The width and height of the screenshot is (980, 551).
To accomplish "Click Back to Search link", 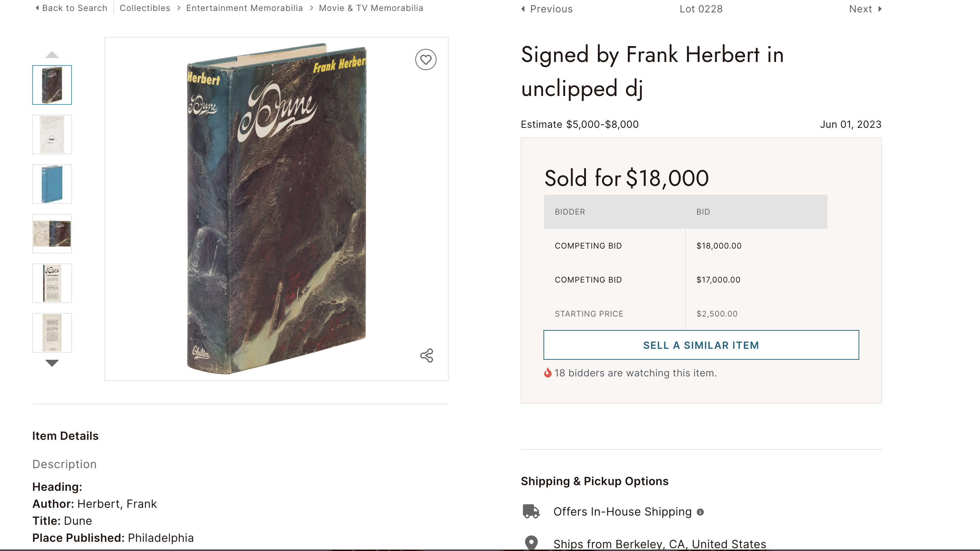I will [x=71, y=8].
